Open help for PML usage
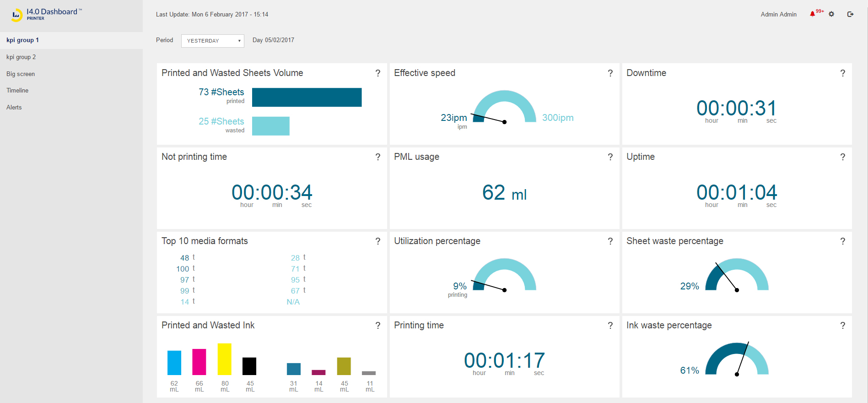The width and height of the screenshot is (868, 403). coord(610,157)
